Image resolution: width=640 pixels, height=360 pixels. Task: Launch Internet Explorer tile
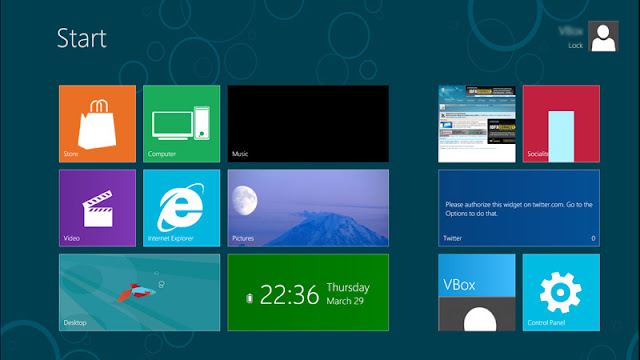coord(182,208)
